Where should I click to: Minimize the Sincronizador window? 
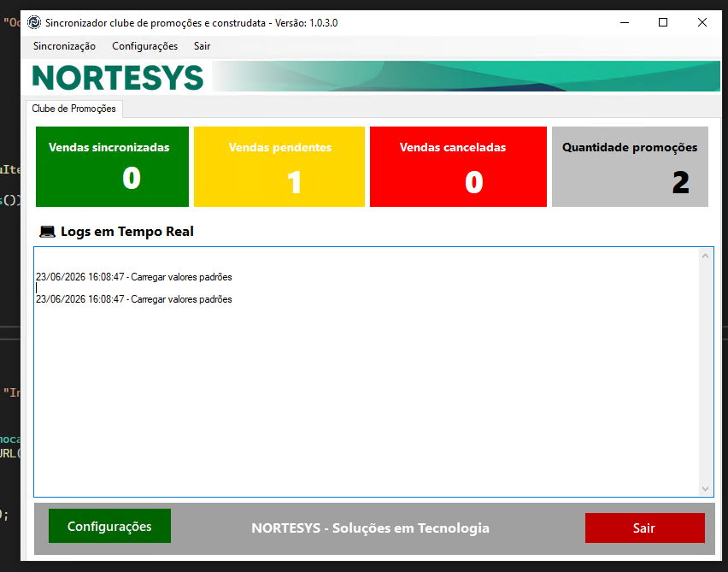(625, 22)
